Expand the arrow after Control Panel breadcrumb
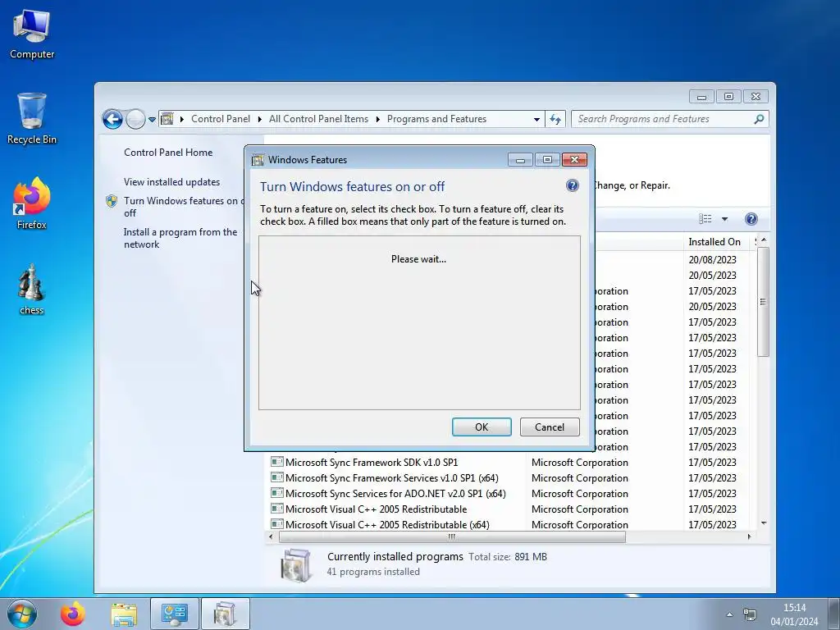The image size is (840, 630). (x=260, y=119)
